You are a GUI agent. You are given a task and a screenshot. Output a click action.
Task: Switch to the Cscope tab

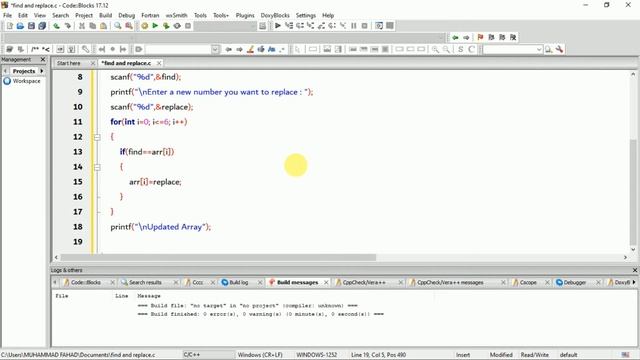coord(528,282)
